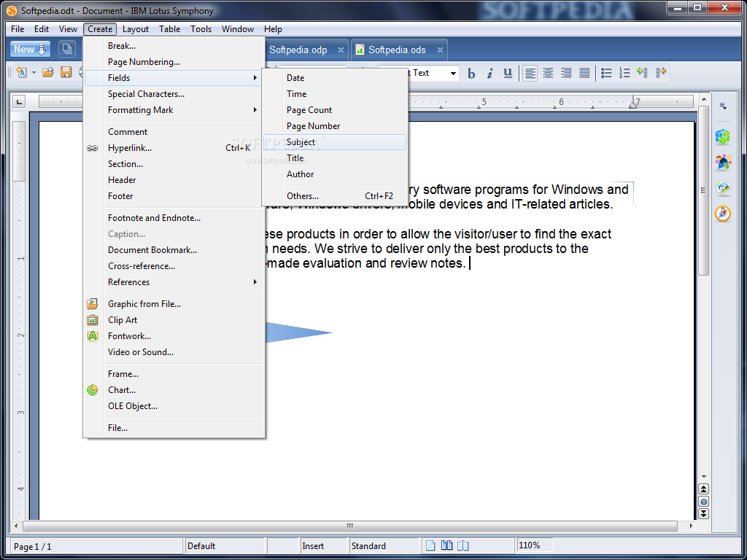
Task: Insert the Page Number field
Action: (x=335, y=126)
